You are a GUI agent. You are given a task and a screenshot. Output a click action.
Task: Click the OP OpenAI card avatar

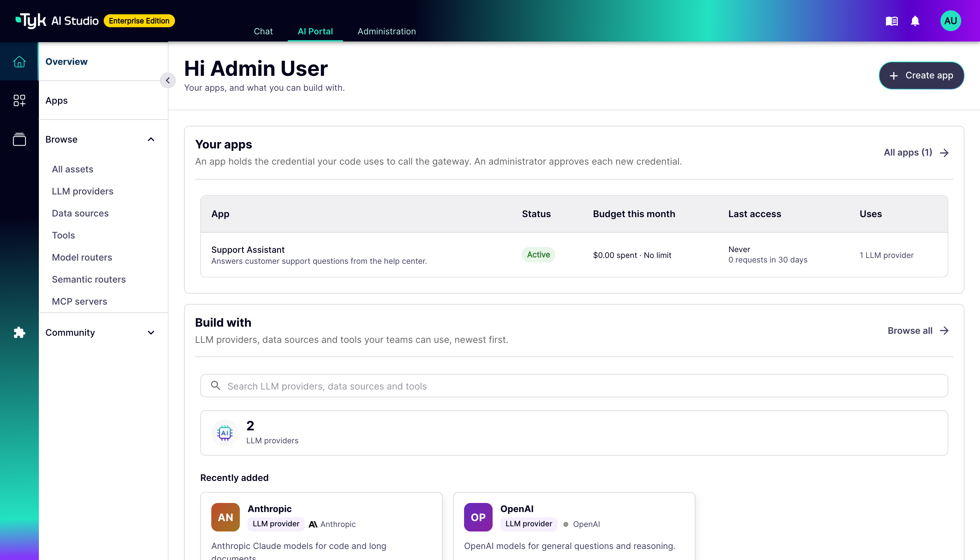pos(478,517)
